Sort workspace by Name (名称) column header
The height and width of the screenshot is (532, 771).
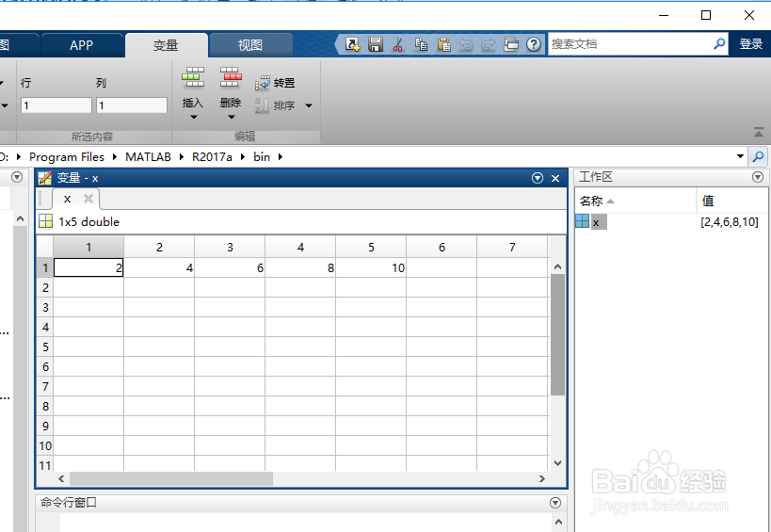pos(636,202)
